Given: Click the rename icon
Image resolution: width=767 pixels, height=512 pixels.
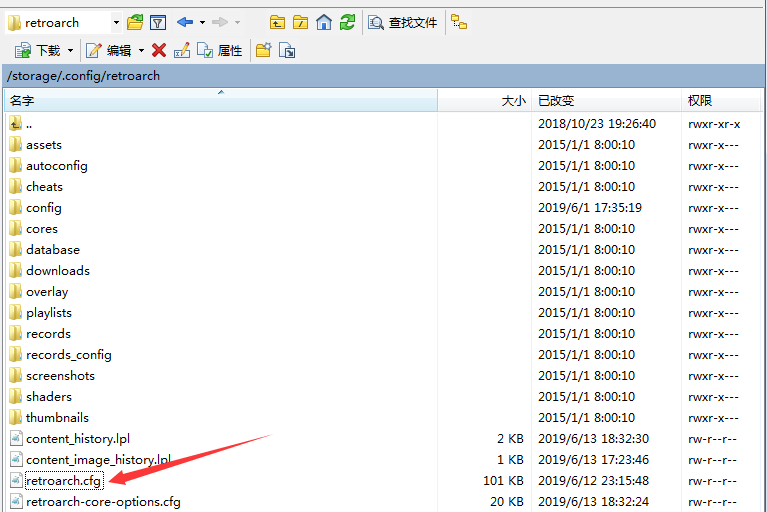Looking at the screenshot, I should point(181,50).
